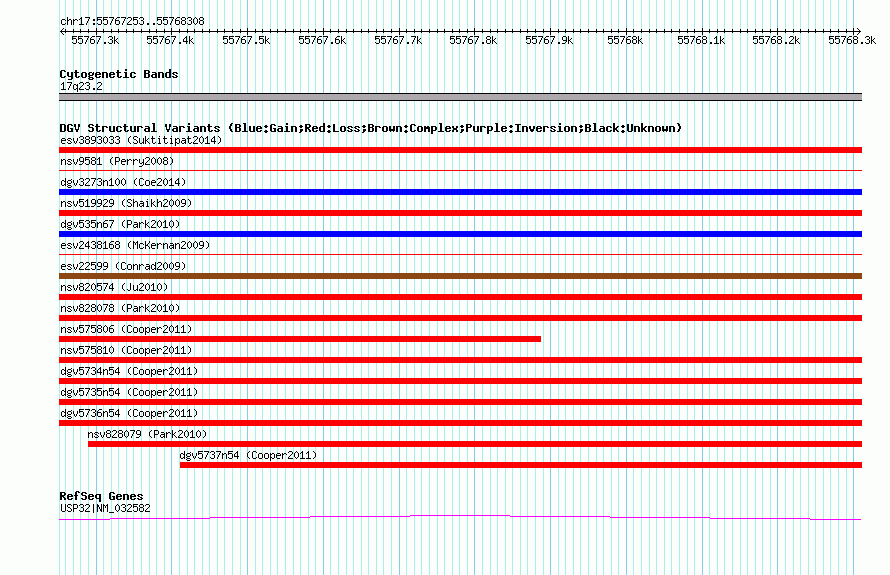The image size is (890, 575).
Task: Open dgv5736n54 (Cooper2011) label
Action: point(129,413)
